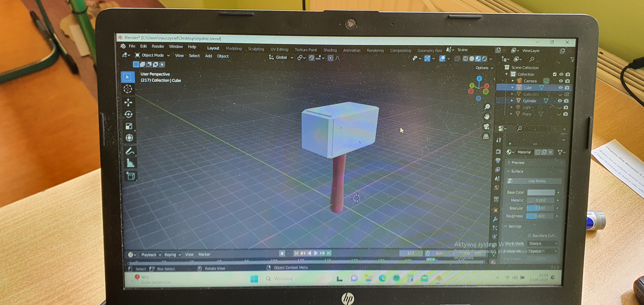Click the Z axis on navigation gizmo
644x305 pixels.
tap(479, 78)
